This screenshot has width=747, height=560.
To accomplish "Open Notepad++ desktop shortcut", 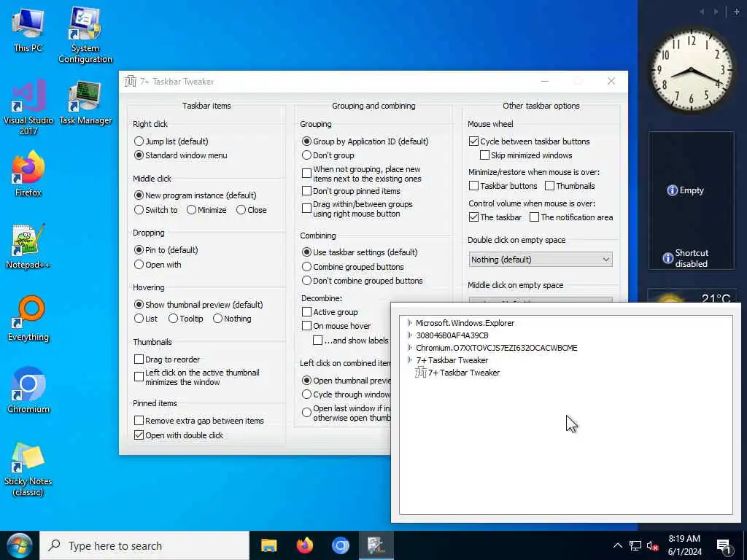I will pos(28,246).
